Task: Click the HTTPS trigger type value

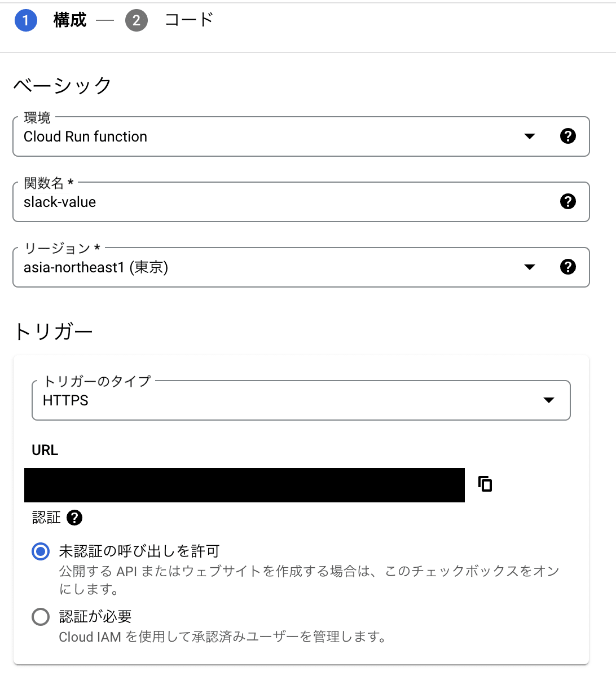Action: pyautogui.click(x=66, y=401)
